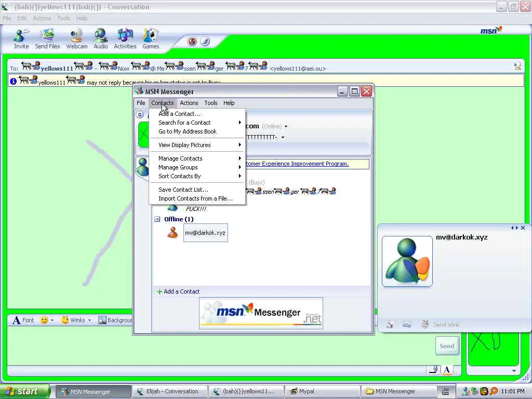
Task: Select contact mv@darkok.xyz in list
Action: tap(205, 233)
